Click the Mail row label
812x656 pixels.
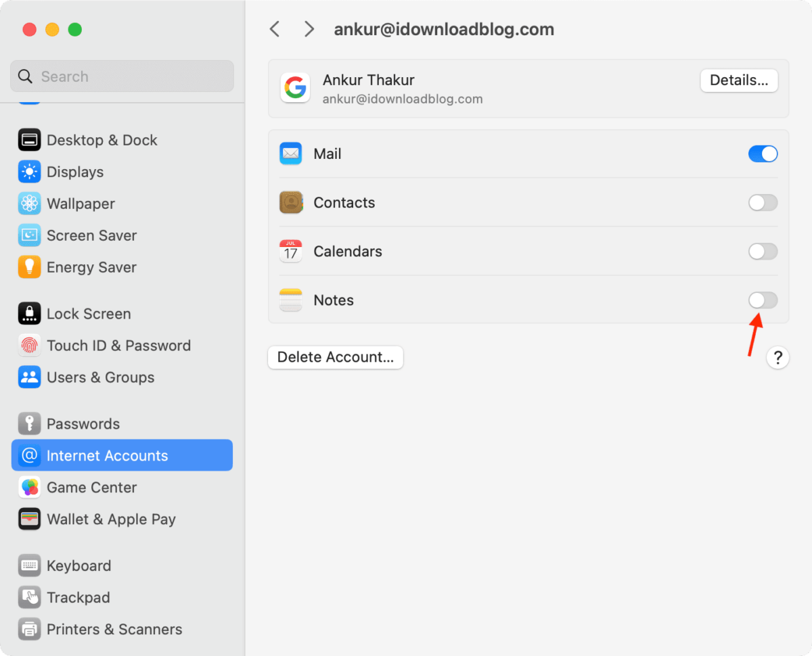coord(328,154)
